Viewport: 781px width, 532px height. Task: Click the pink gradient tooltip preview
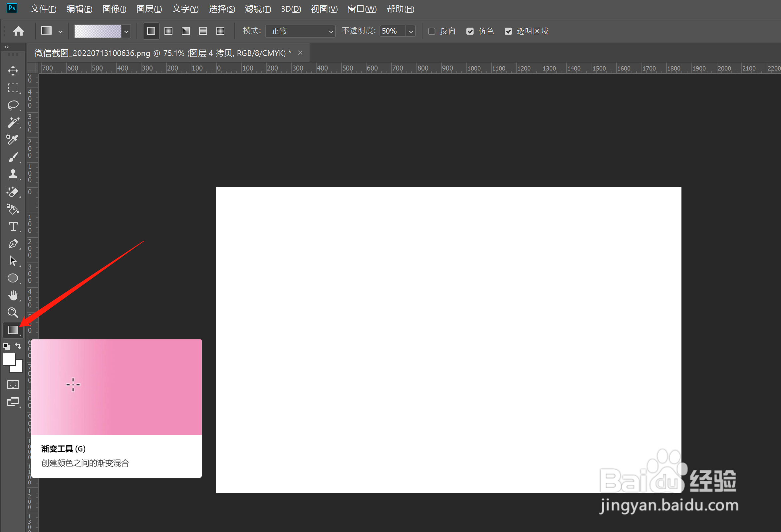pyautogui.click(x=116, y=387)
